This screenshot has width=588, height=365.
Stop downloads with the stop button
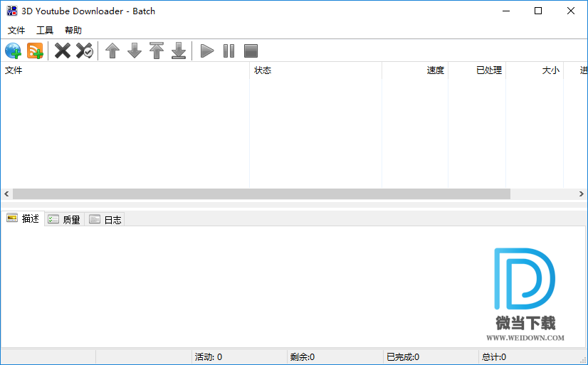pos(251,51)
